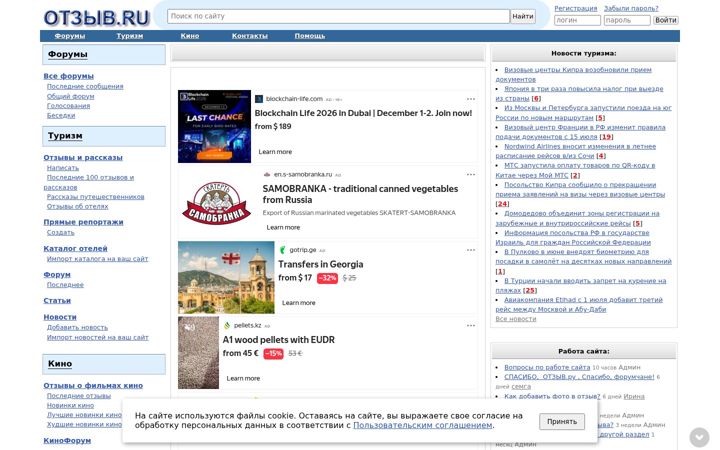Open Форумы in the top navigation bar
This screenshot has width=720, height=450.
(70, 36)
